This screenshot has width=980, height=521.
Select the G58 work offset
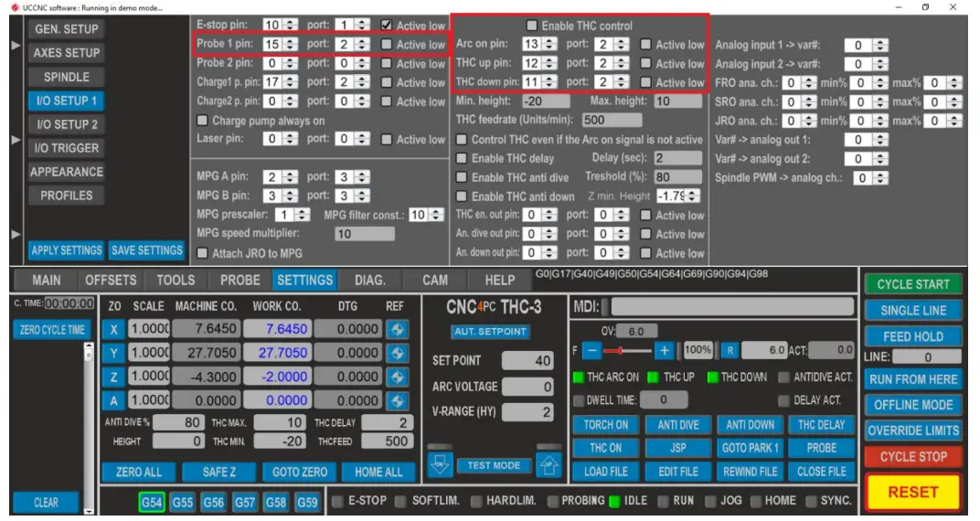(276, 502)
